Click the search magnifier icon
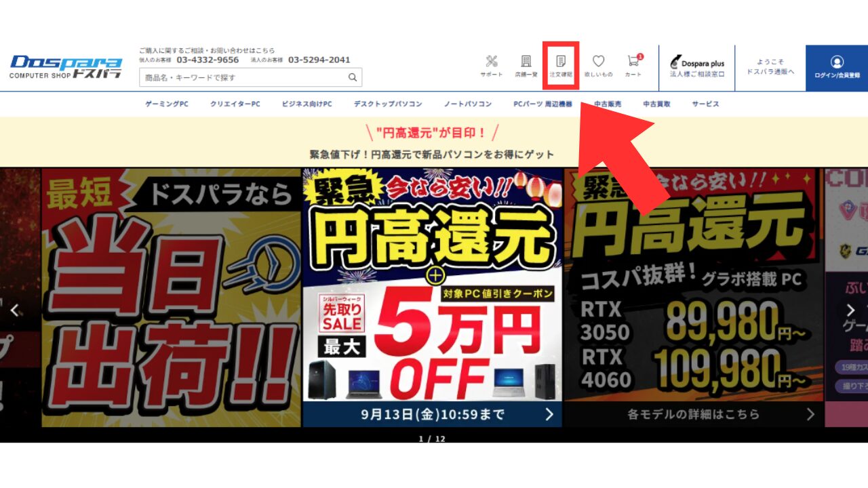The image size is (868, 488). click(353, 77)
